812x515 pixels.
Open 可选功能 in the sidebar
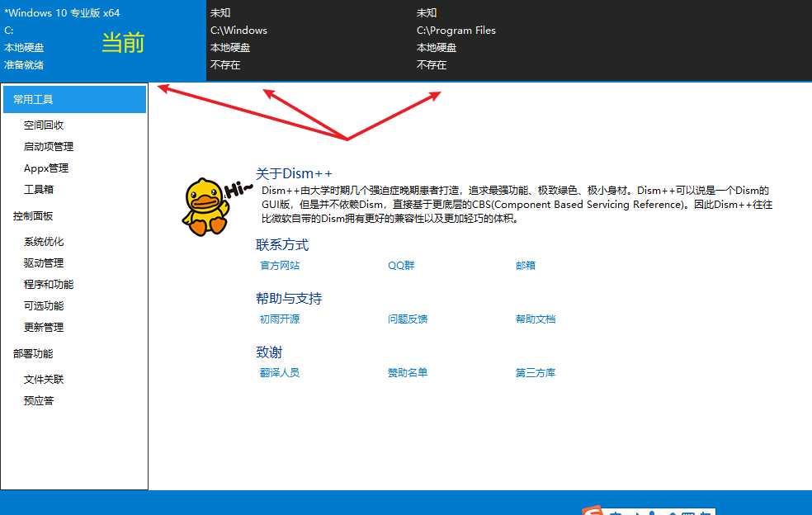click(x=44, y=305)
